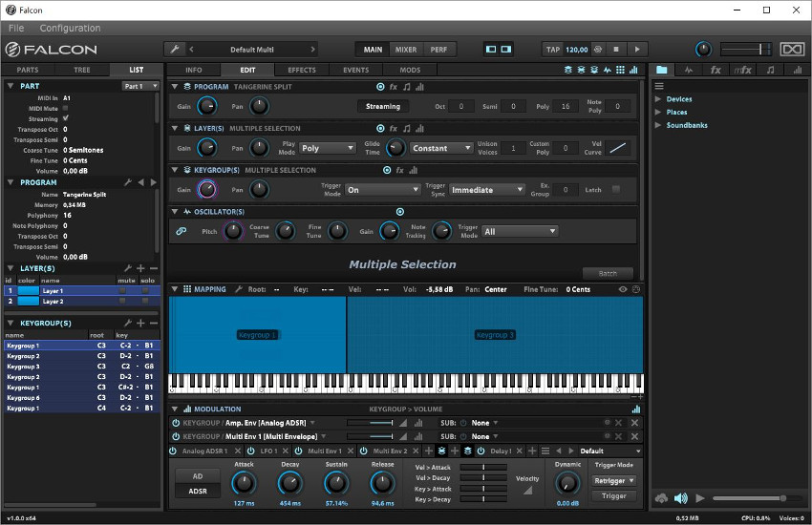The width and height of the screenshot is (812, 525).
Task: Toggle the right sidebar panel view icon
Action: point(506,49)
